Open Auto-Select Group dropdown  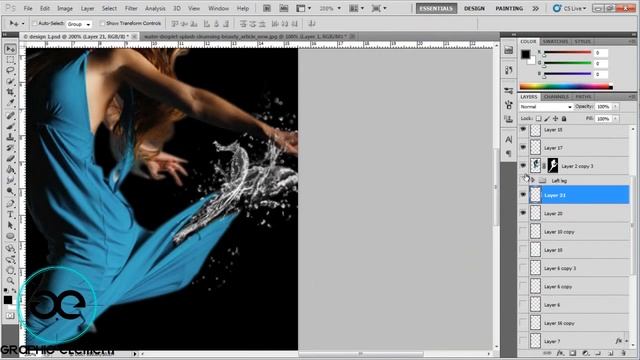click(x=79, y=24)
